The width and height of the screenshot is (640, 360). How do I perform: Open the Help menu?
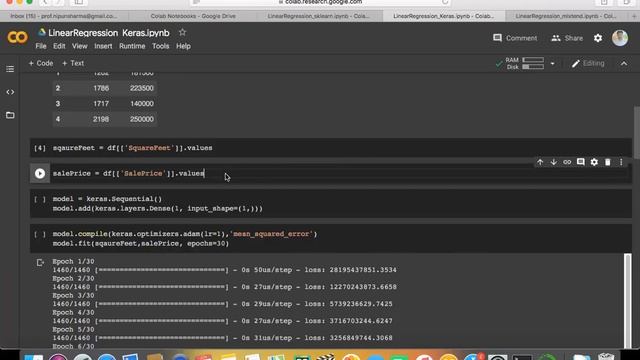(183, 46)
